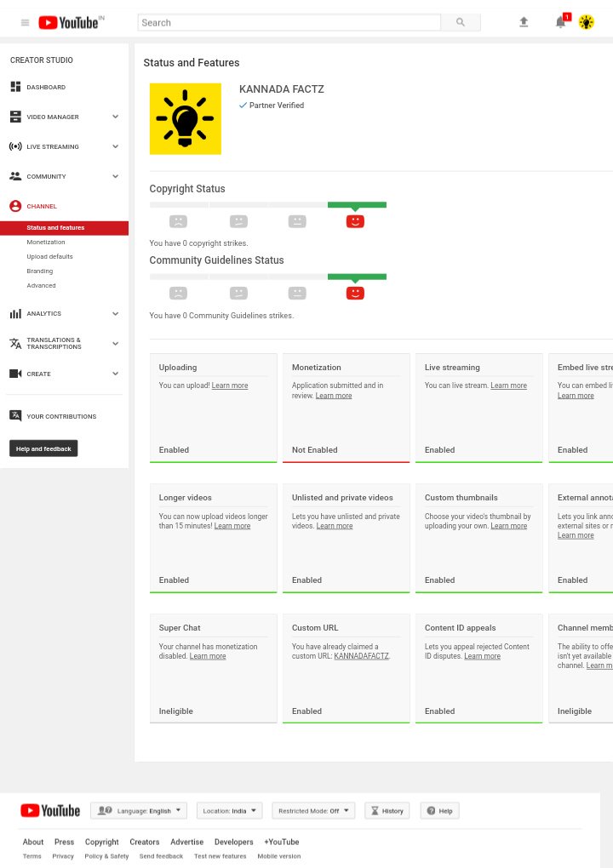This screenshot has width=613, height=868.
Task: Open the notifications bell
Action: tap(561, 22)
